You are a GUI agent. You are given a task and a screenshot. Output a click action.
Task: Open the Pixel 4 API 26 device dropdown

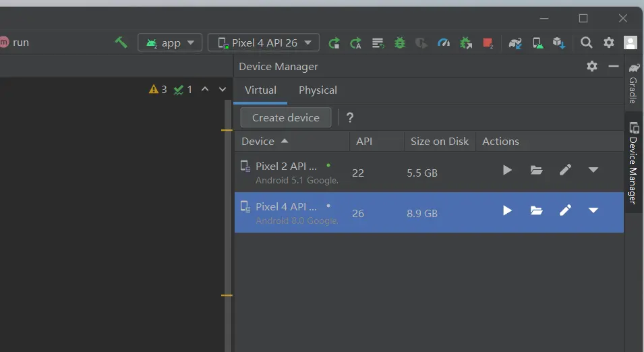tap(264, 42)
